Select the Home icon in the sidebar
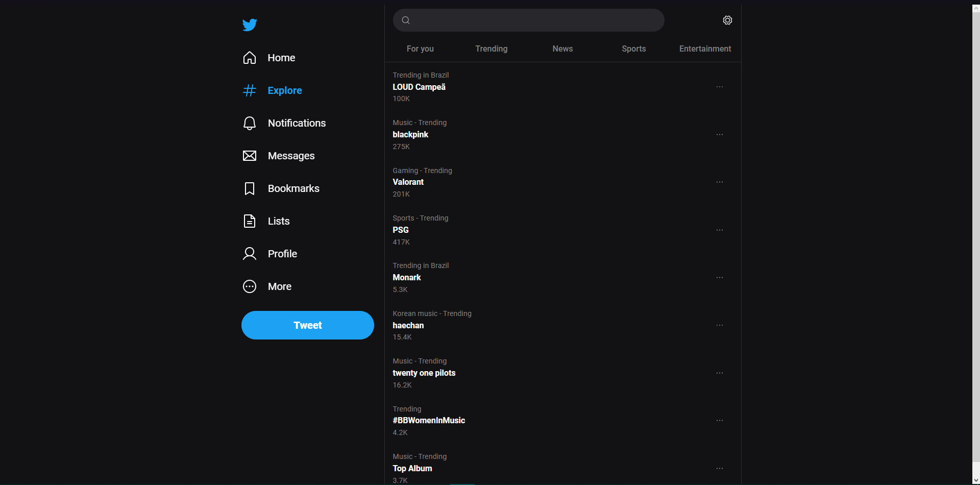Viewport: 980px width, 485px height. (x=250, y=58)
